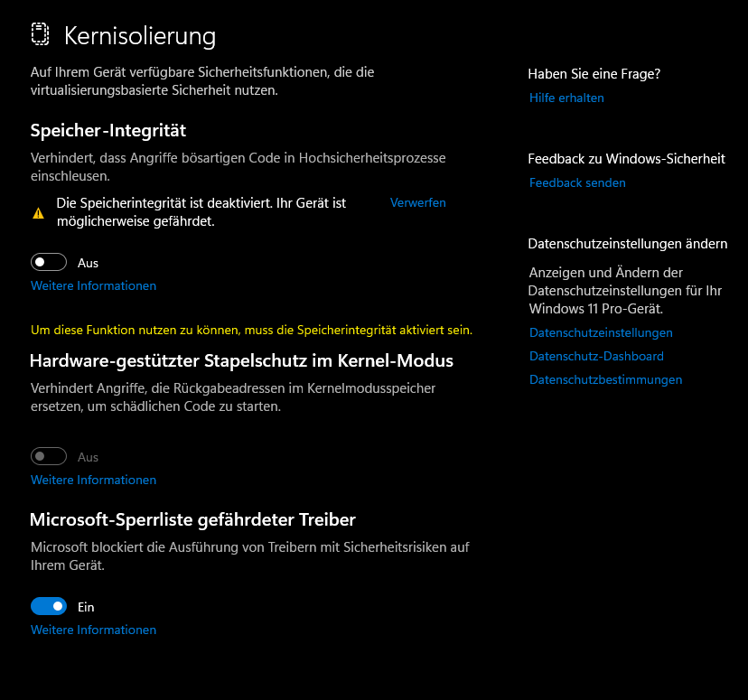Image resolution: width=748 pixels, height=700 pixels.
Task: Click the disabled Stapelschutz toggle switch
Action: tap(49, 456)
